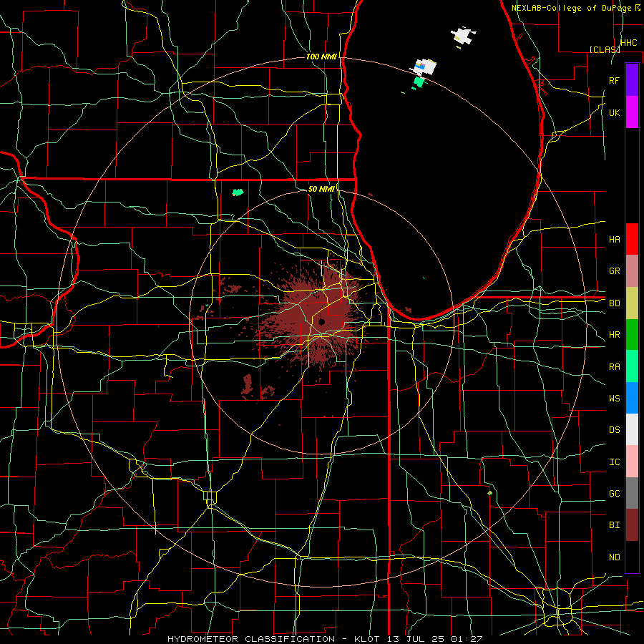The width and height of the screenshot is (644, 644).
Task: Click the small green rain echo near state line
Action: pyautogui.click(x=238, y=192)
